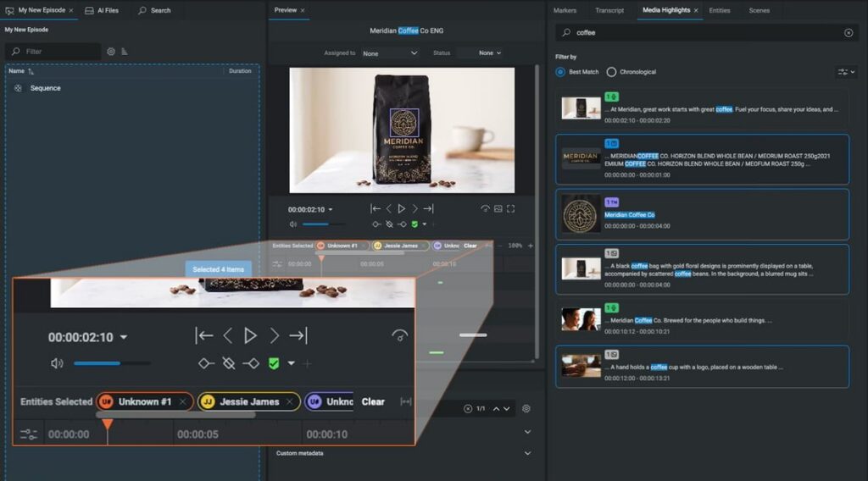Viewport: 868px width, 481px height.
Task: Click the loop playback icon in zoomed view
Action: pos(400,335)
